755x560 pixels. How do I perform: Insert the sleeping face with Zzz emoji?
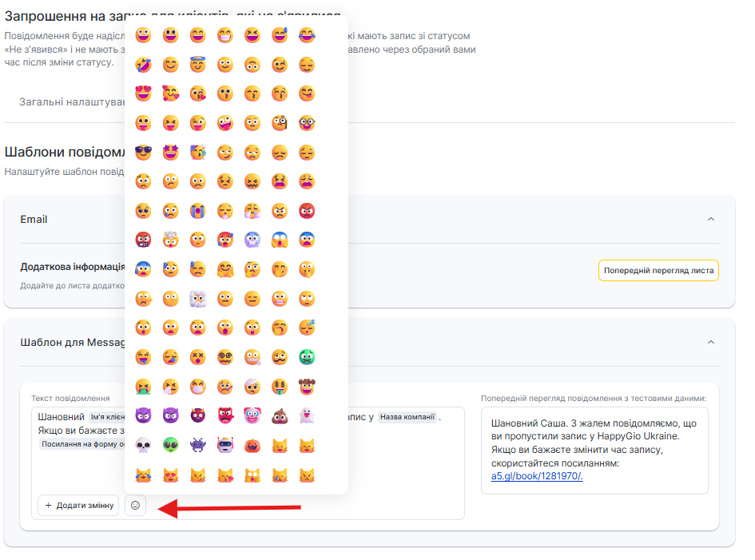307,328
